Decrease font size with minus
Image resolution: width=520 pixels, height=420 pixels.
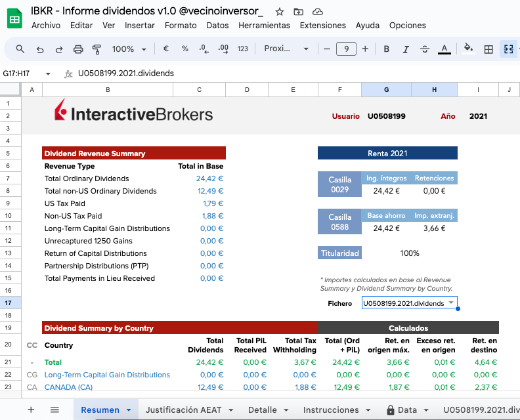(327, 49)
